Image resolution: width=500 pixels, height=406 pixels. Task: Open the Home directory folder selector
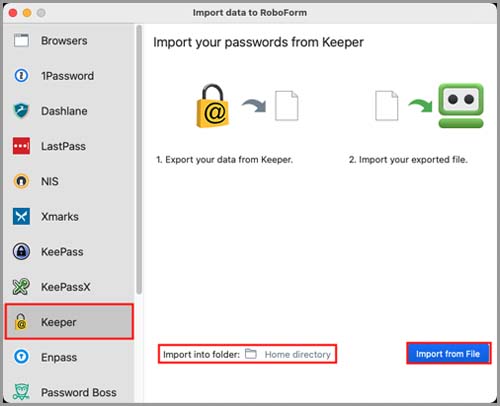click(x=297, y=354)
